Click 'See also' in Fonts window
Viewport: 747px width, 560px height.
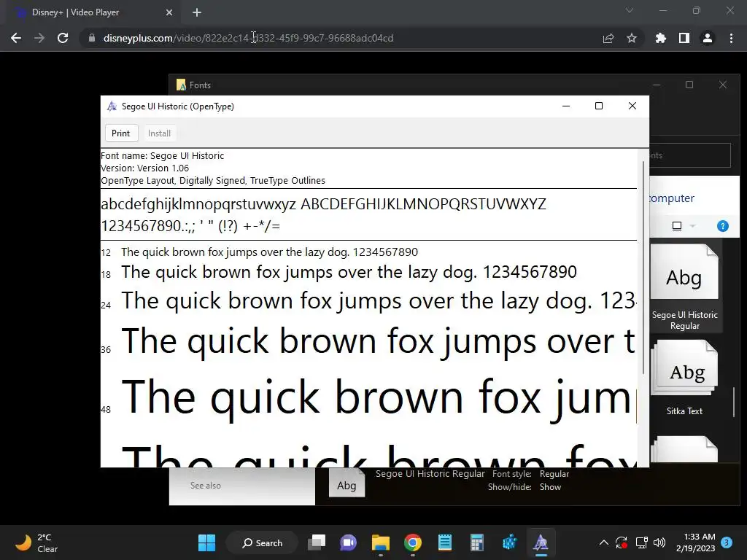[205, 485]
